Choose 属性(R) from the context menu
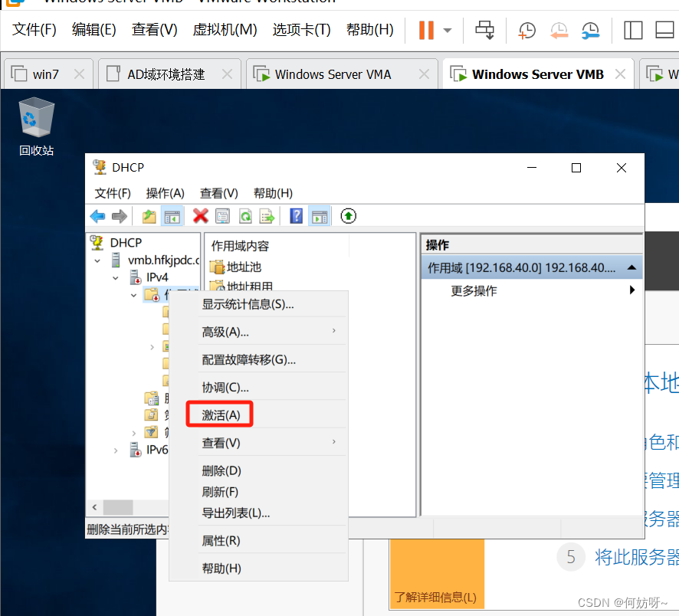This screenshot has width=679, height=616. 221,540
